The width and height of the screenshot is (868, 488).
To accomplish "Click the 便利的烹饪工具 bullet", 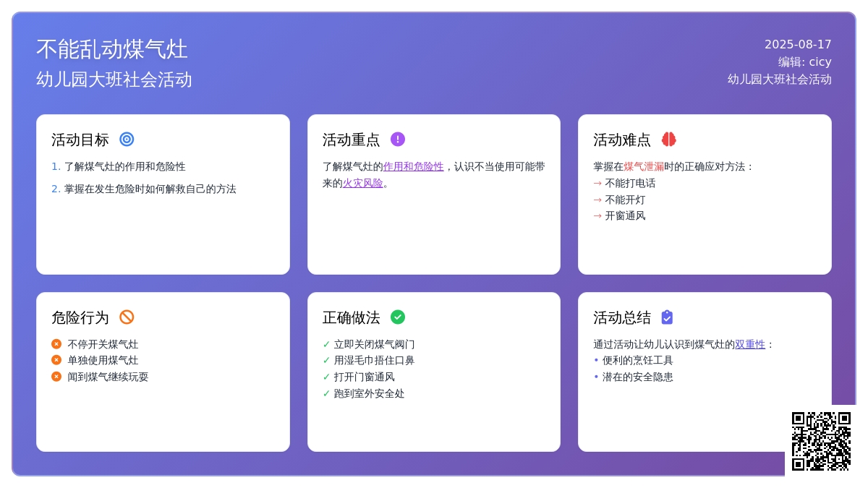I will click(634, 361).
